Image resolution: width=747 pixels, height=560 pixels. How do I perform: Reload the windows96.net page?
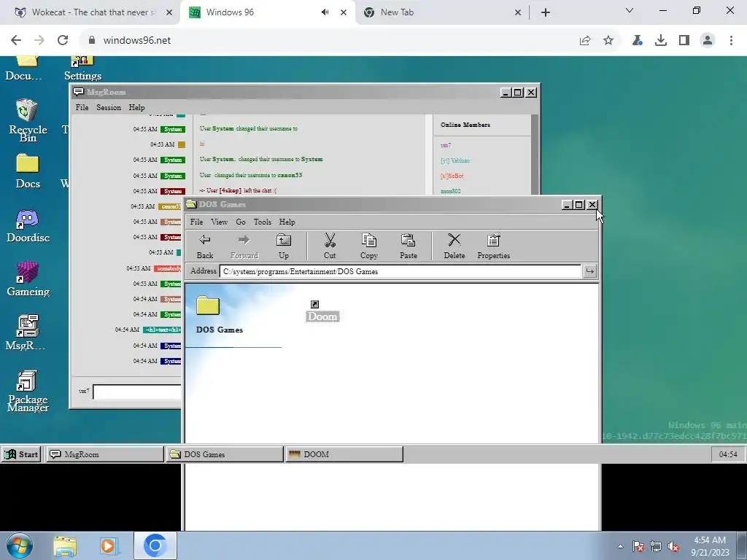point(63,41)
